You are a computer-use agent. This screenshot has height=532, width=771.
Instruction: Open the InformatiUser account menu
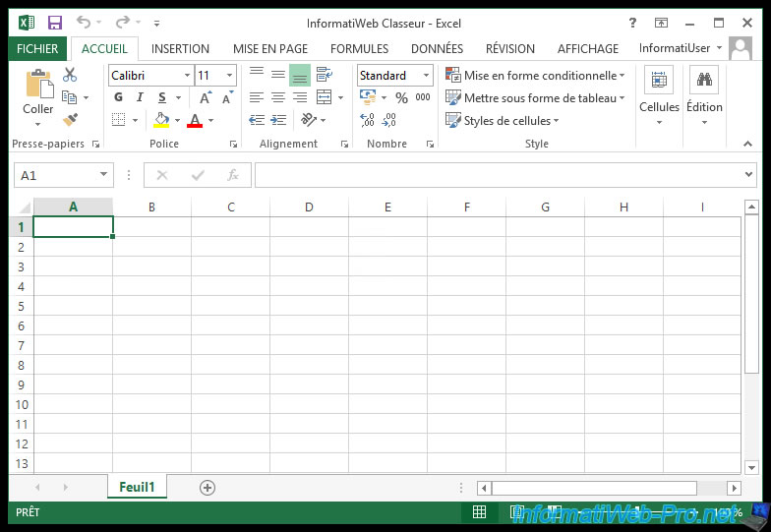tap(681, 48)
